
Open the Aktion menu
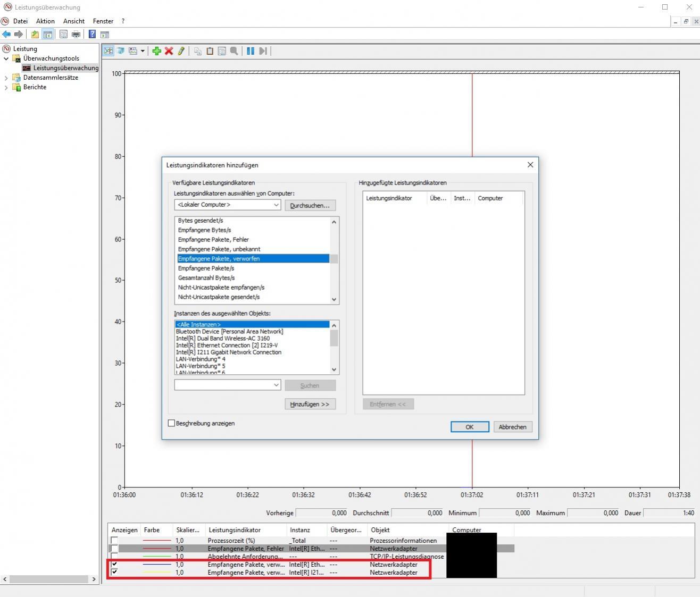[x=45, y=21]
